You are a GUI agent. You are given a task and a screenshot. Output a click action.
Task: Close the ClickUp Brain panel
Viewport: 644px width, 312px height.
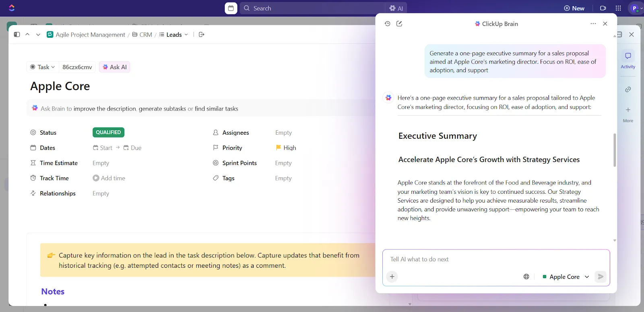(x=605, y=24)
